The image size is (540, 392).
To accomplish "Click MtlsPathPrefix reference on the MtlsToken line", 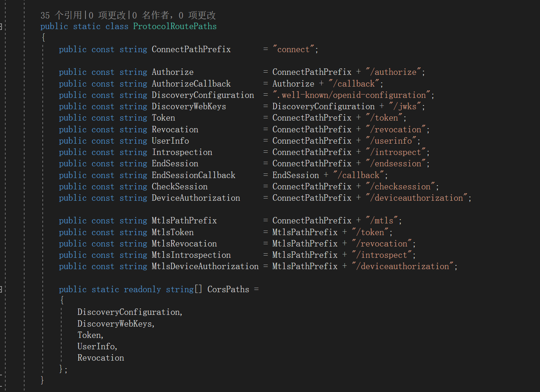I will coord(305,232).
